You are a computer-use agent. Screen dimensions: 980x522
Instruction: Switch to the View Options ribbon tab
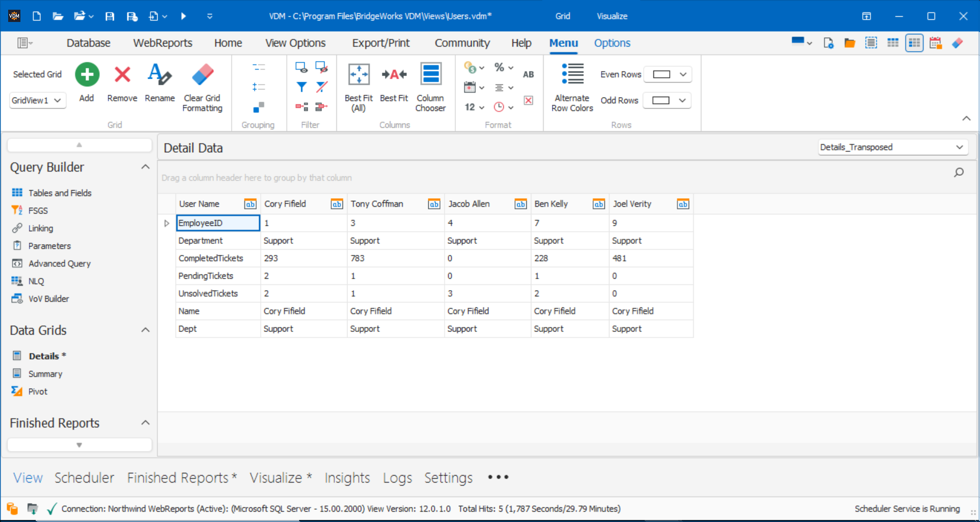pos(295,43)
